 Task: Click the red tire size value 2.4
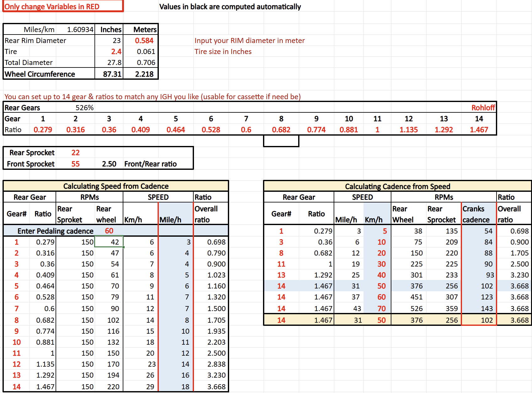pyautogui.click(x=116, y=51)
